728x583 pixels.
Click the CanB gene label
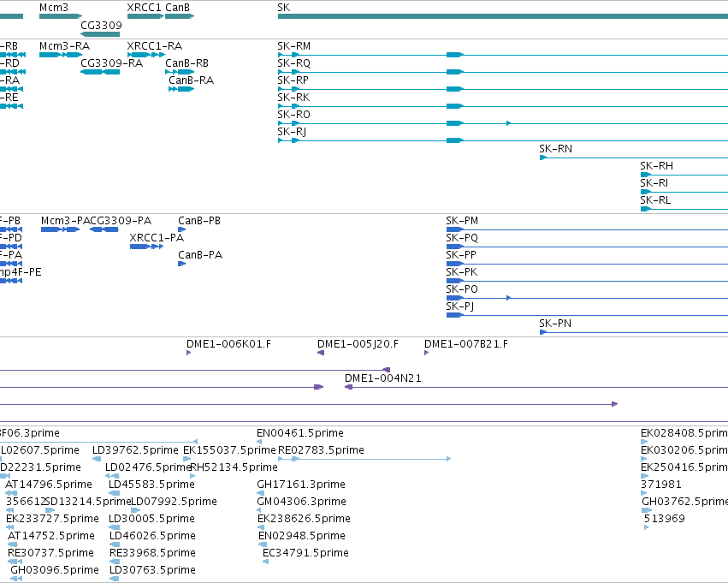177,8
